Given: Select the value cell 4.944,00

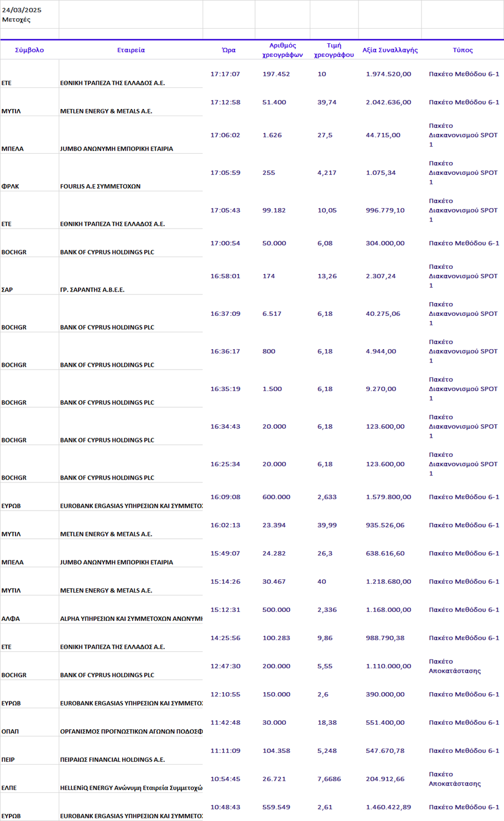Looking at the screenshot, I should 381,351.
